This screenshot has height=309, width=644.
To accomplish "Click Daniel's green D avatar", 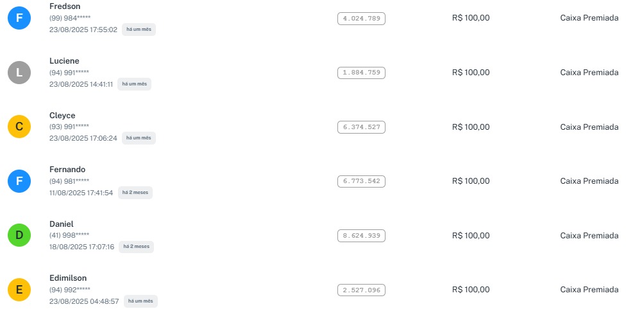I will [19, 235].
